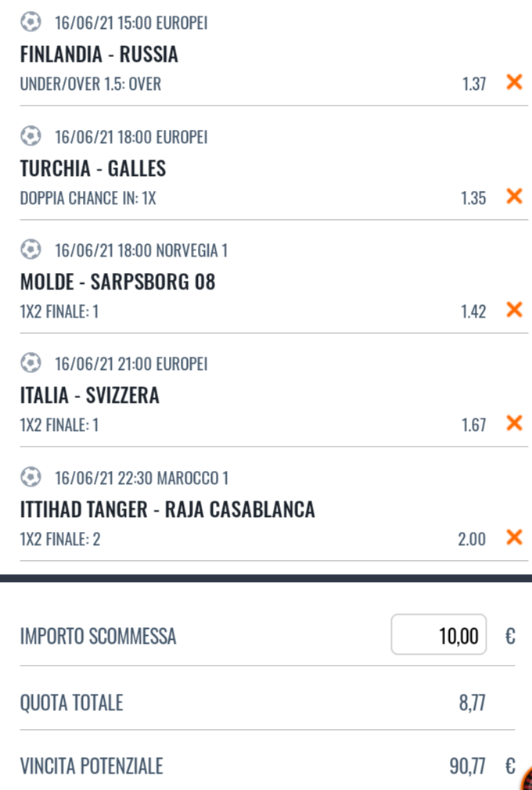Click the soccer ball icon for Italia - Svizzera

pyautogui.click(x=31, y=363)
